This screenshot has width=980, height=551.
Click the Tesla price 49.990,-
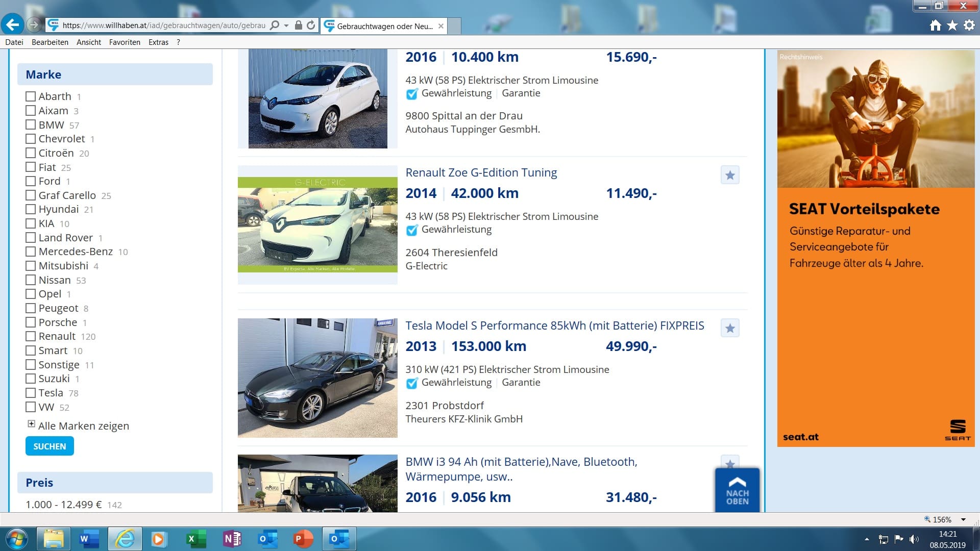click(631, 346)
